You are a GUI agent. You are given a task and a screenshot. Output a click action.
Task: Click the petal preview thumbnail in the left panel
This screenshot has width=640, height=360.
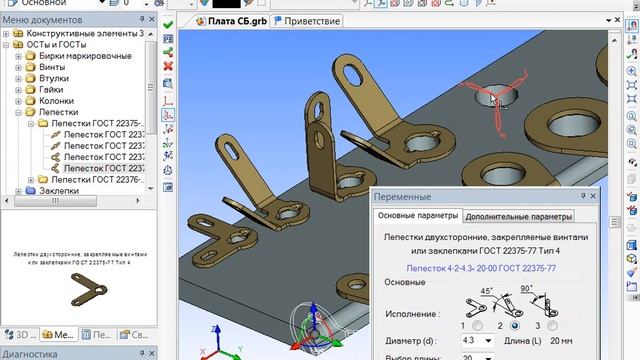pyautogui.click(x=89, y=289)
